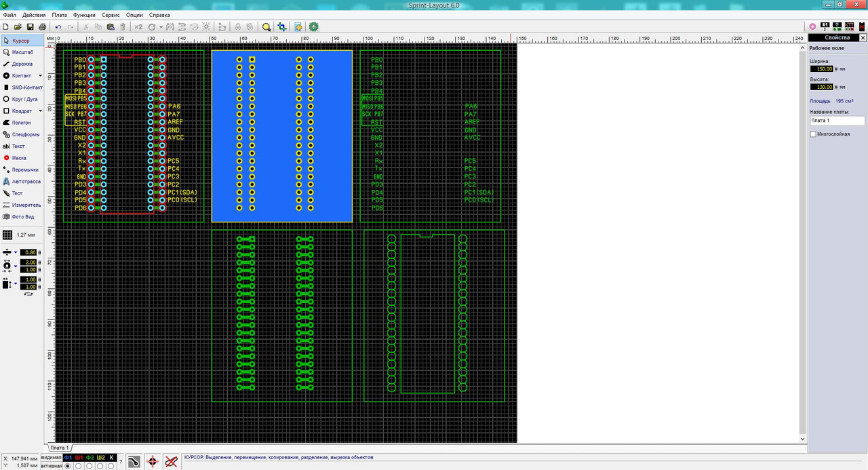Paste from clipboard in the toolbar

[111, 27]
